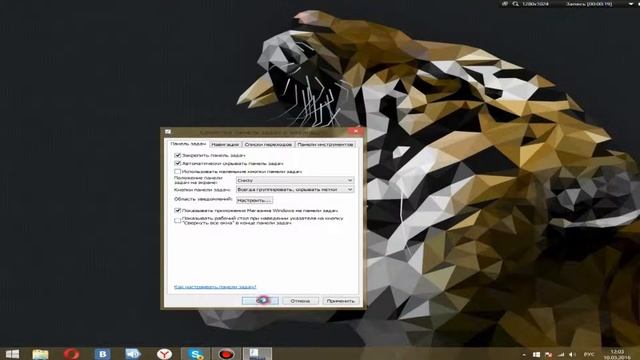
Task: Open the Кнопки панели задач grouping dropdown
Action: tap(295, 189)
